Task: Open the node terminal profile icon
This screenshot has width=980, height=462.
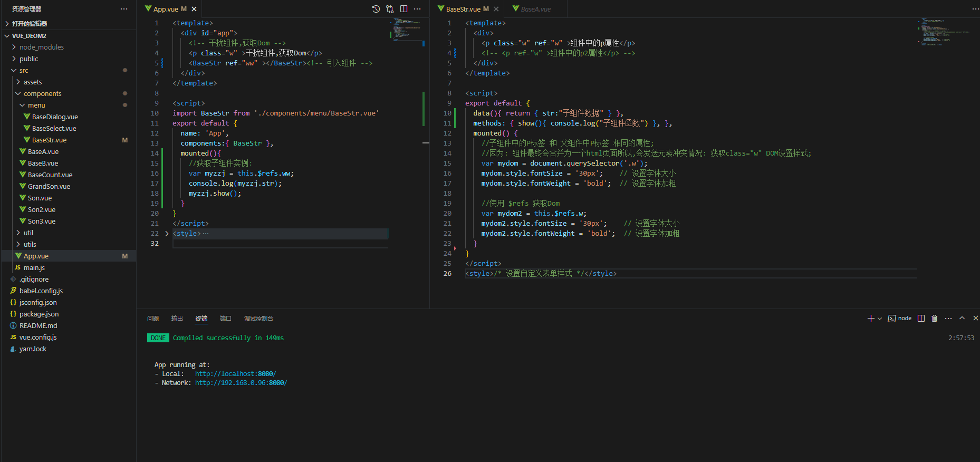Action: pos(892,318)
